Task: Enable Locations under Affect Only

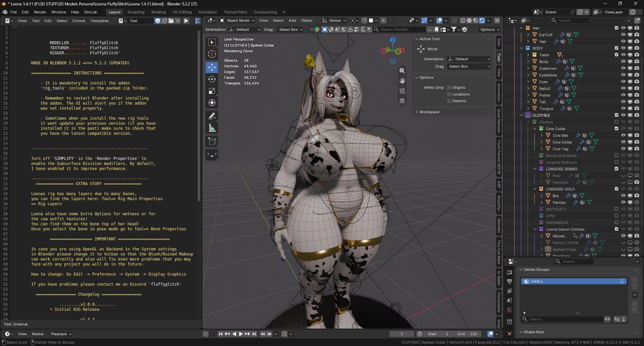Action: click(449, 94)
